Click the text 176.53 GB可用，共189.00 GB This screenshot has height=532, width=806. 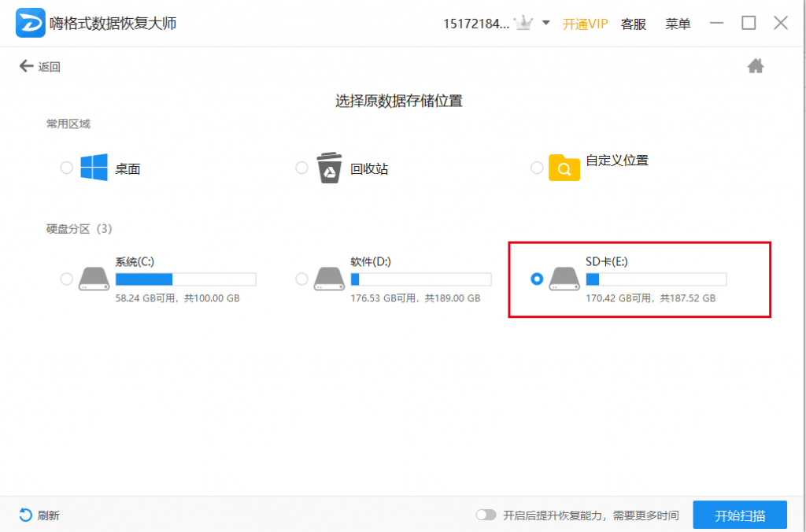416,298
